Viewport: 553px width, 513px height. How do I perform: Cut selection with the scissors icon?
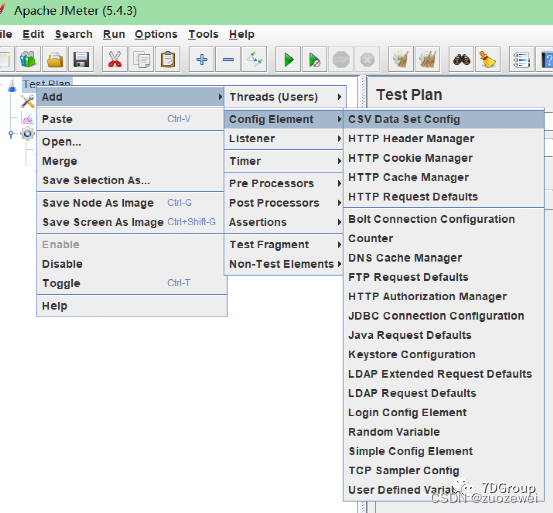[115, 59]
